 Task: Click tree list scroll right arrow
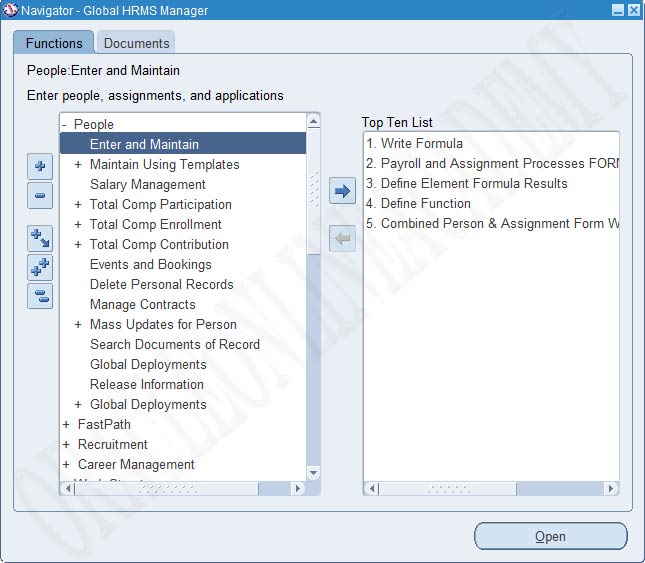point(297,489)
